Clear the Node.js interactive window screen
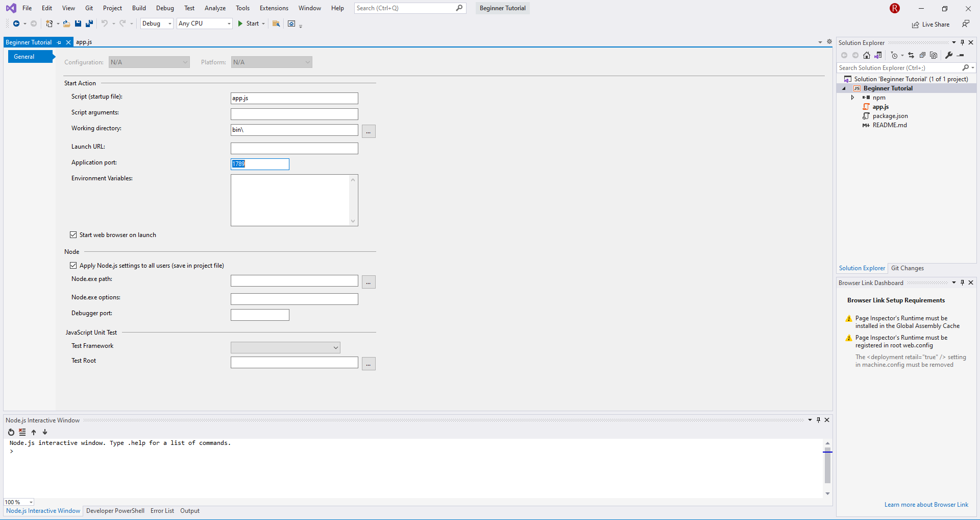 click(22, 432)
